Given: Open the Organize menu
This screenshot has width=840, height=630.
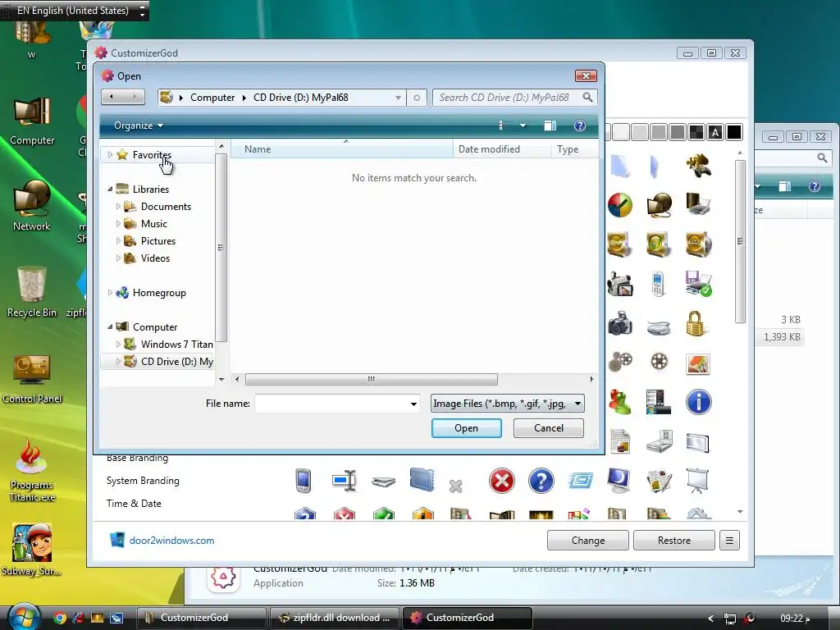Looking at the screenshot, I should click(x=138, y=126).
